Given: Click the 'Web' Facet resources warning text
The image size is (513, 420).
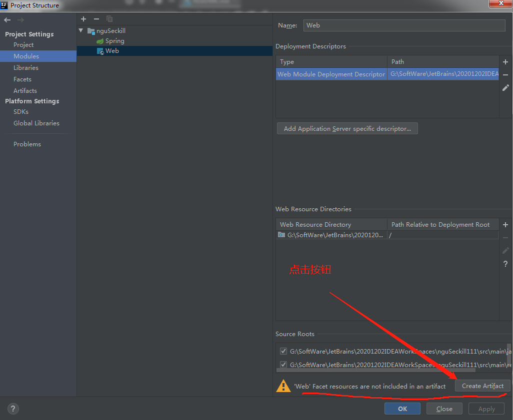Looking at the screenshot, I should [369, 387].
